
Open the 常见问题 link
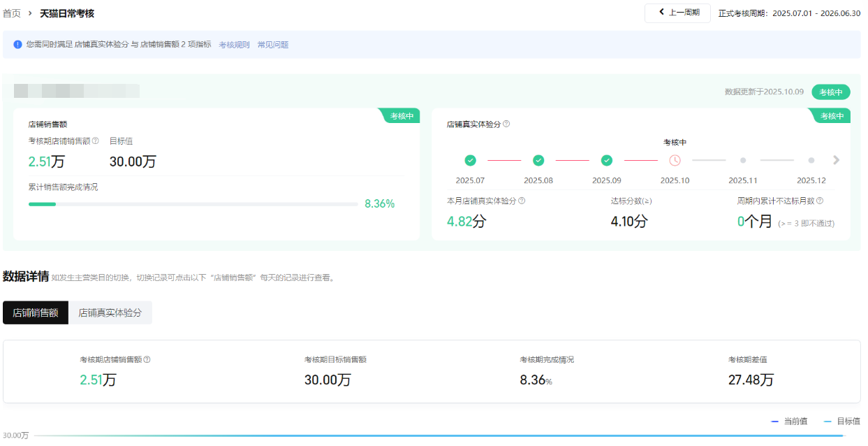click(x=273, y=45)
